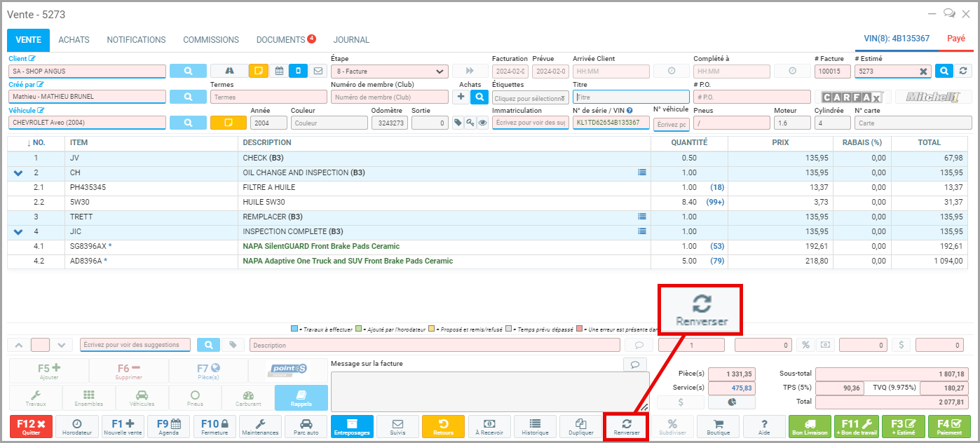Screen dimensions: 980x443
Task: Click the orange Retours button
Action: (443, 427)
